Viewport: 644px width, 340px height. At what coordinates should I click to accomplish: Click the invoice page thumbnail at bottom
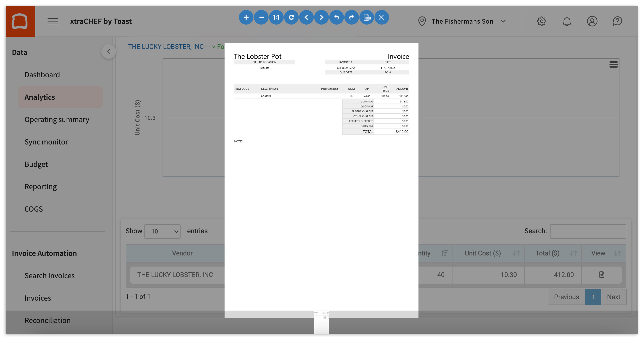pyautogui.click(x=321, y=322)
